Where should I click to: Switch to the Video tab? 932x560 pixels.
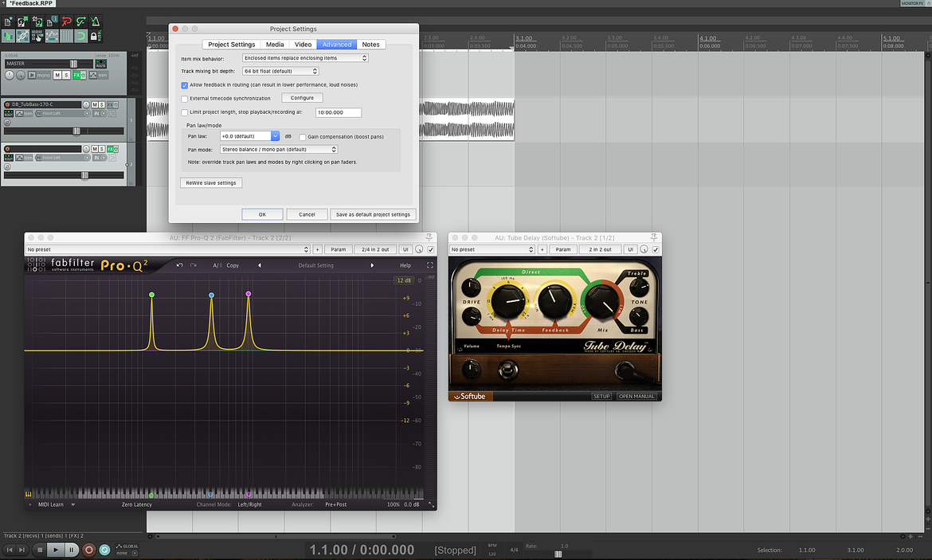tap(303, 45)
